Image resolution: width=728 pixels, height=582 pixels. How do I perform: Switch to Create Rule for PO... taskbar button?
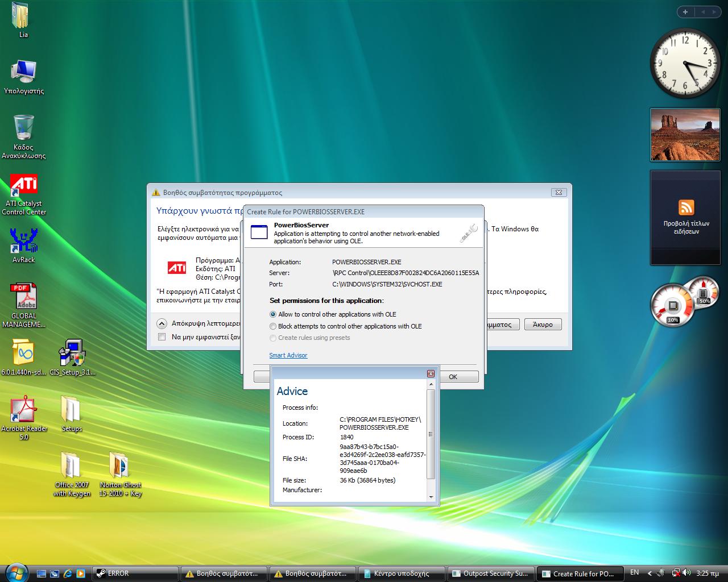click(x=579, y=573)
